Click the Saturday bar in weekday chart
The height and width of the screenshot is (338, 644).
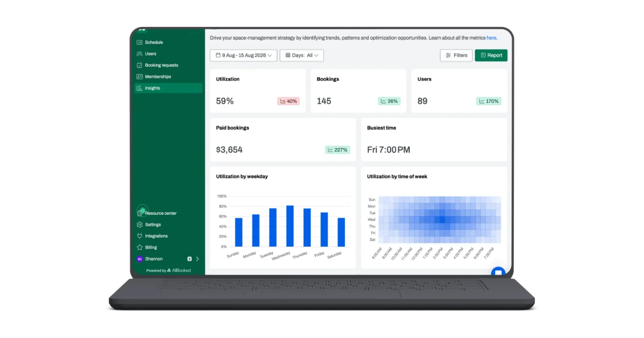point(341,232)
